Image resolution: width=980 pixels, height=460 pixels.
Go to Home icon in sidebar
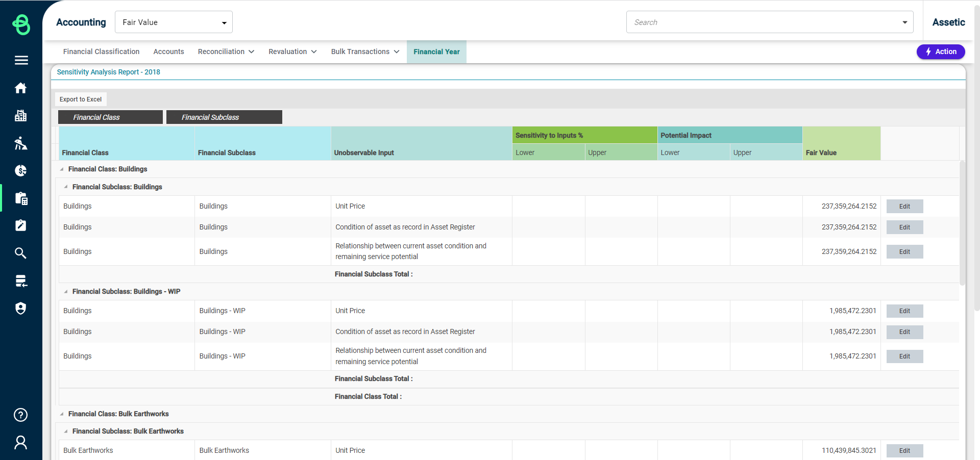coord(21,88)
